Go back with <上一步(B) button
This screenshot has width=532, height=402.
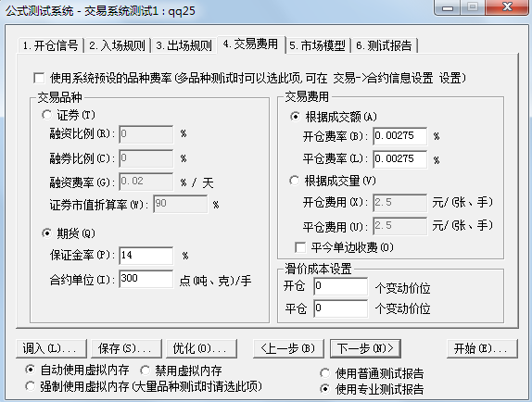pos(288,348)
